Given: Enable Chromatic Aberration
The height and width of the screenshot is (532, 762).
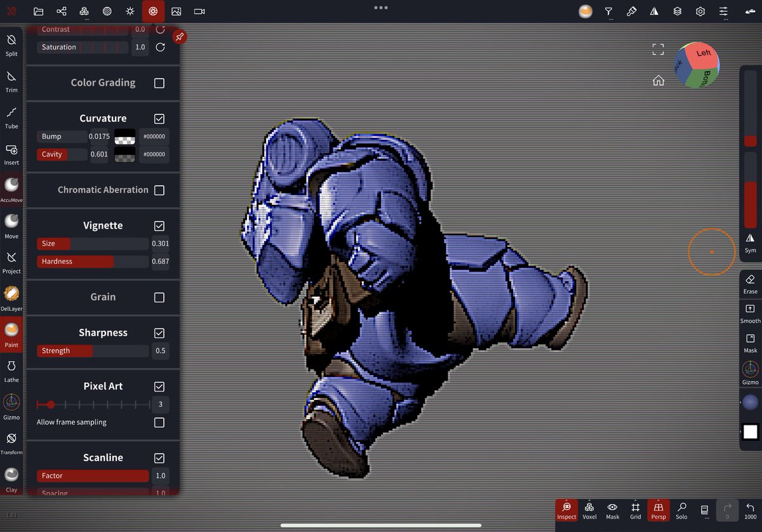Looking at the screenshot, I should 159,190.
